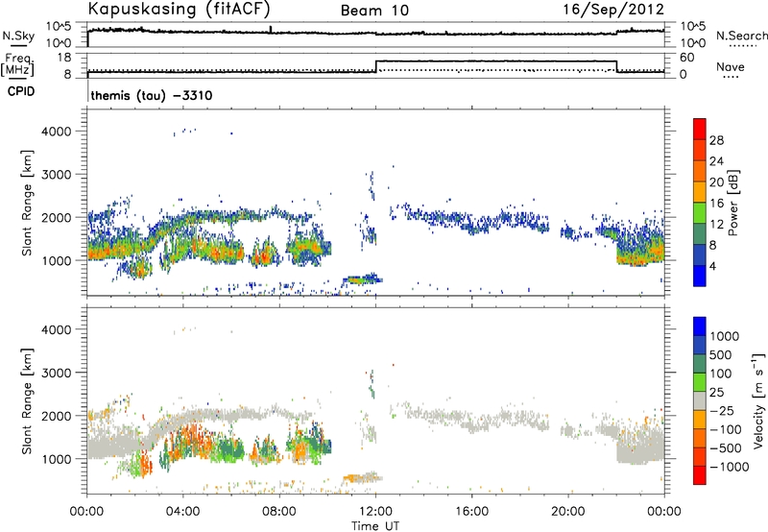Pick the red top segment of power colorbar
Screen dimensions: 768x532
click(700, 130)
